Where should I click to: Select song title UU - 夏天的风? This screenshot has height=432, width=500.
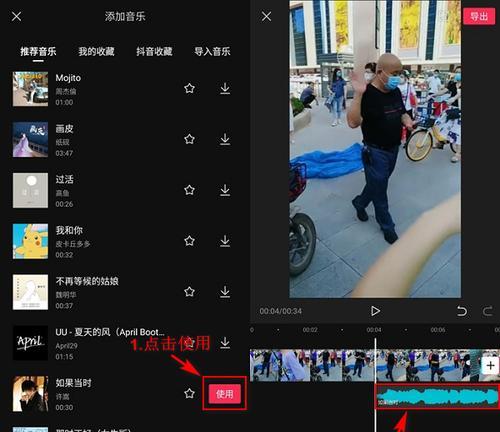(110, 332)
